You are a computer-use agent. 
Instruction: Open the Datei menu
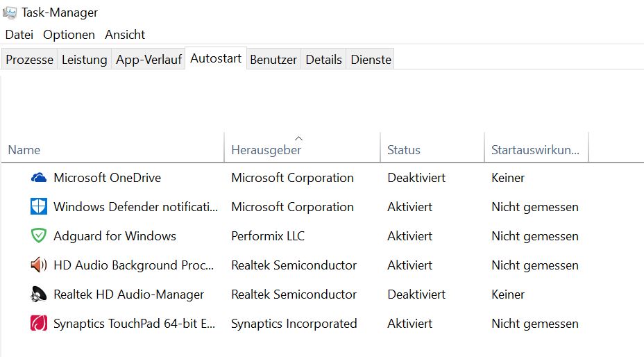19,34
